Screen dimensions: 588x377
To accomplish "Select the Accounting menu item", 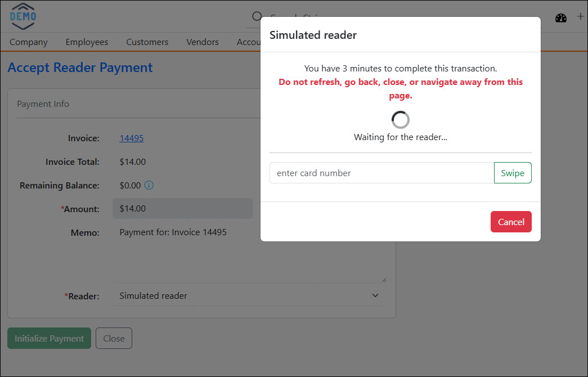I will (x=248, y=42).
